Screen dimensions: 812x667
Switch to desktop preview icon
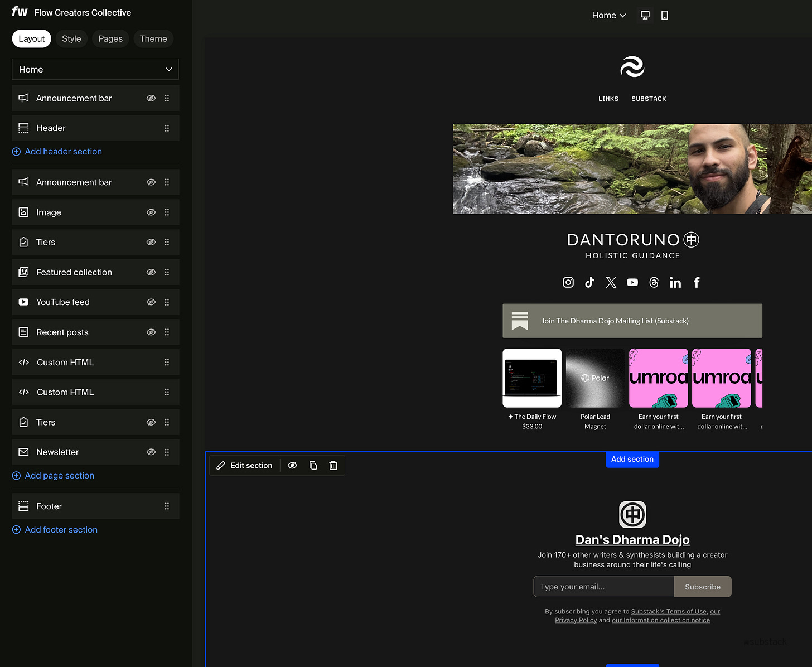pyautogui.click(x=645, y=15)
